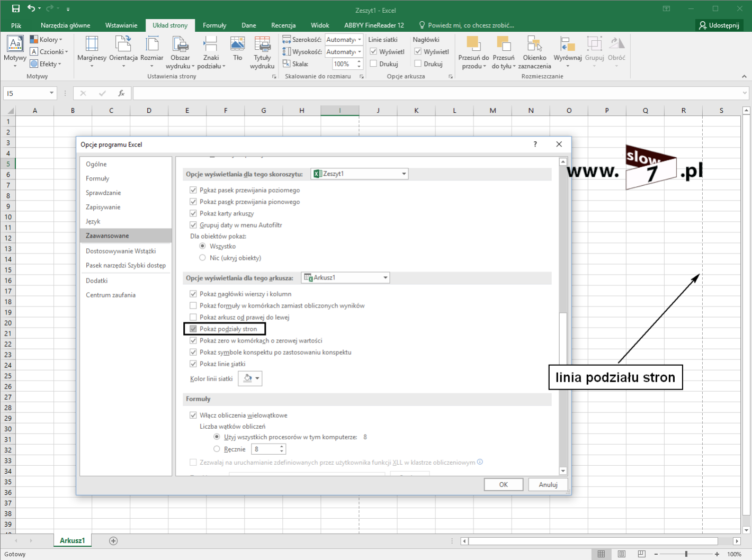Open the Motywy themes gallery

15,51
